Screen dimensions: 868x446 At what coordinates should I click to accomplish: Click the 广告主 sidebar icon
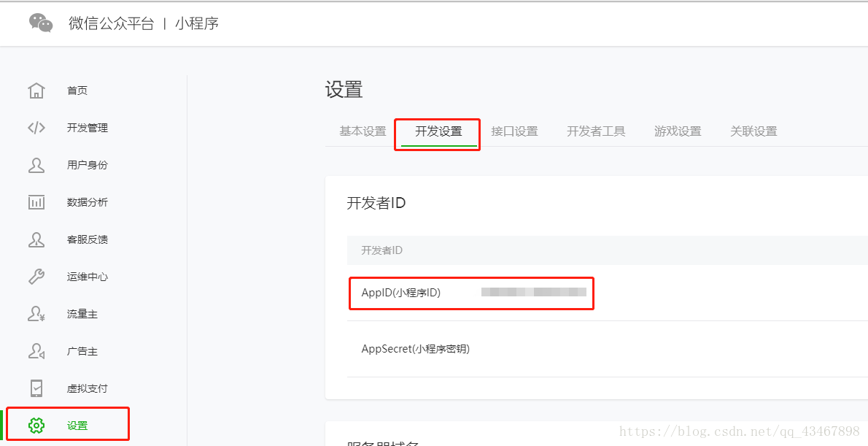[36, 350]
